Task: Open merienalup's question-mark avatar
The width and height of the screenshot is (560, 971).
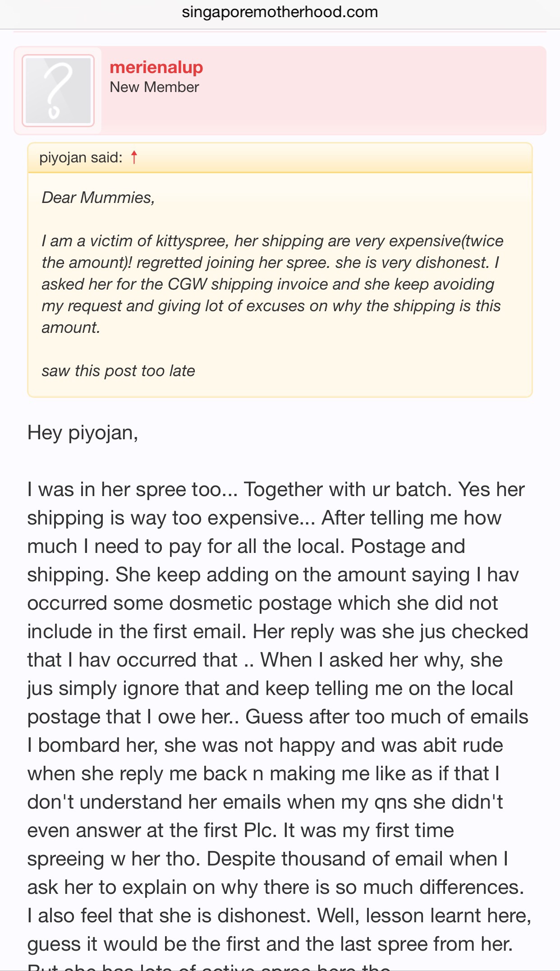Action: tap(58, 91)
